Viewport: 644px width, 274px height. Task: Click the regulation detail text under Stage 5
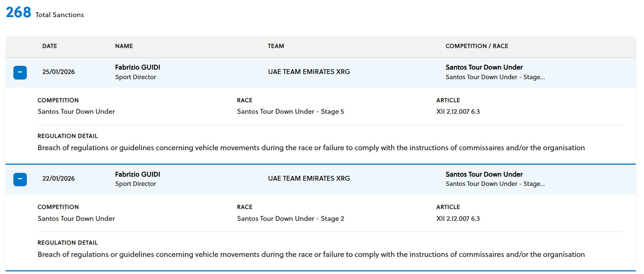point(311,148)
